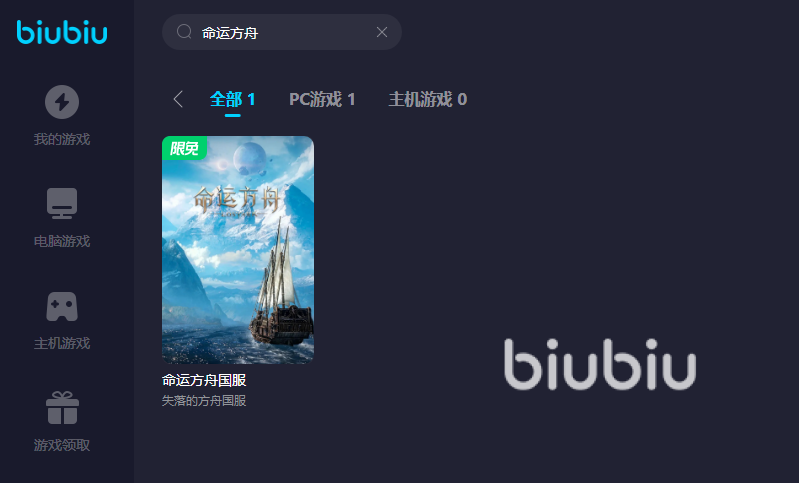Select the 我的游戏 sidebar label
The height and width of the screenshot is (483, 799).
pos(62,139)
